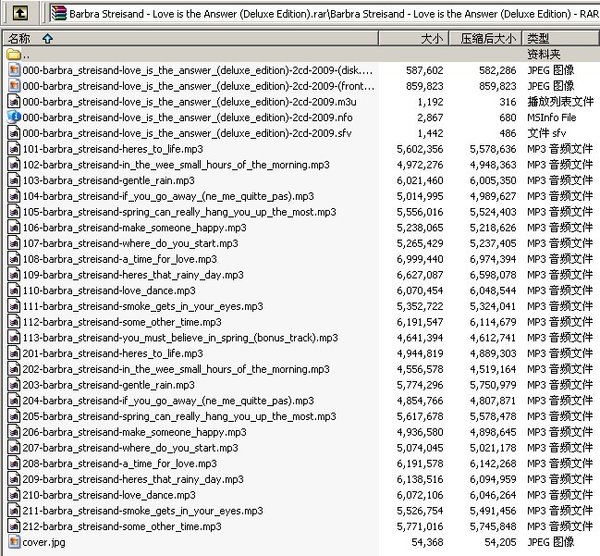This screenshot has width=600, height=556.
Task: Select the nfo info file icon
Action: pos(14,117)
